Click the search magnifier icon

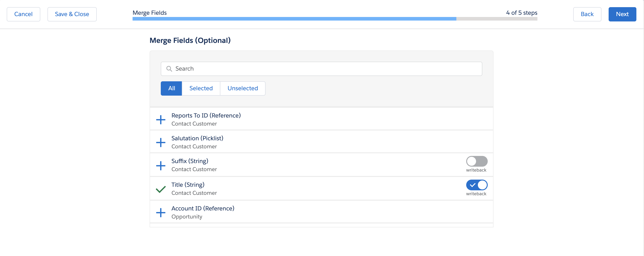169,69
